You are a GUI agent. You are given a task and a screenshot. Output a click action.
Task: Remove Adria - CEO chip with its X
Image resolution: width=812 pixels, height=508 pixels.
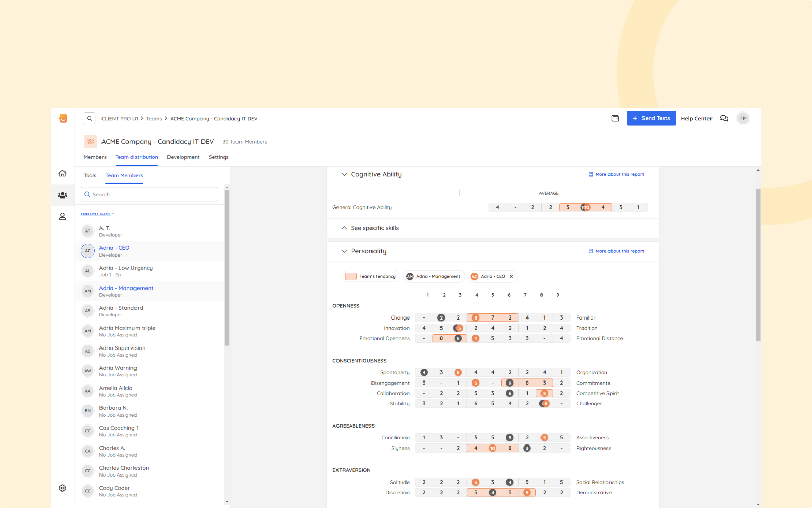tap(511, 277)
